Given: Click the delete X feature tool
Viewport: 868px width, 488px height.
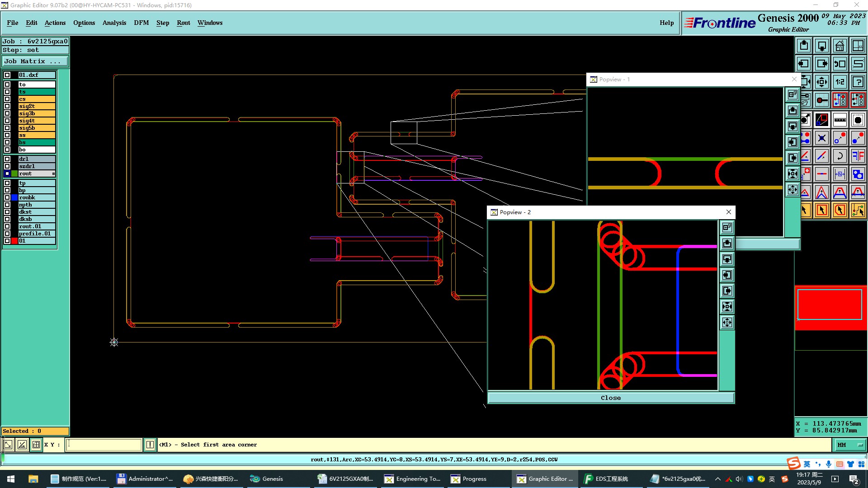Looking at the screenshot, I should [822, 138].
